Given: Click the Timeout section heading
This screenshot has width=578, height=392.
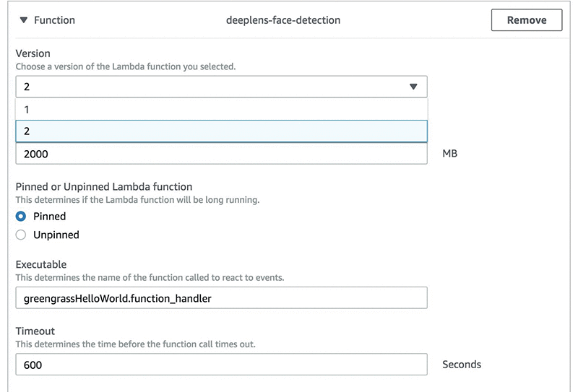Looking at the screenshot, I should (x=35, y=331).
